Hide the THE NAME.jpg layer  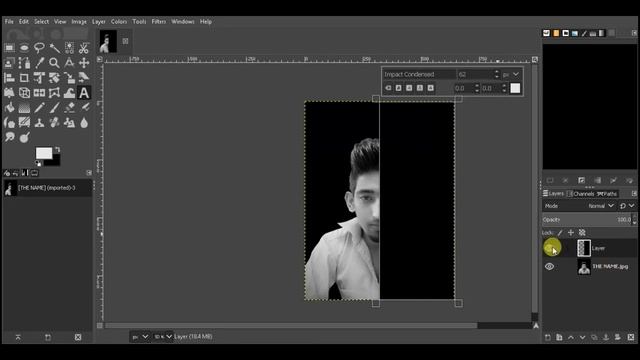(x=550, y=267)
